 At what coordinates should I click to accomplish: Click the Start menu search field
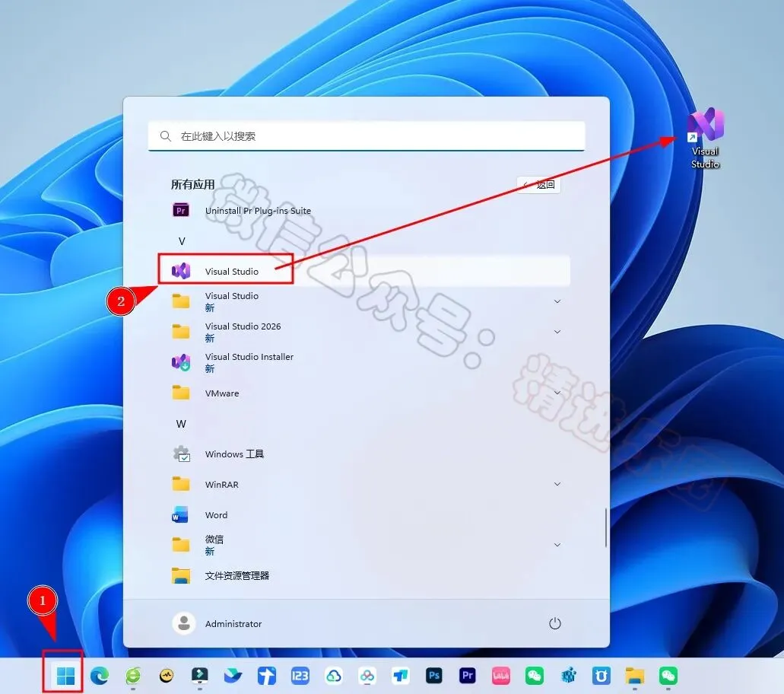tap(367, 135)
